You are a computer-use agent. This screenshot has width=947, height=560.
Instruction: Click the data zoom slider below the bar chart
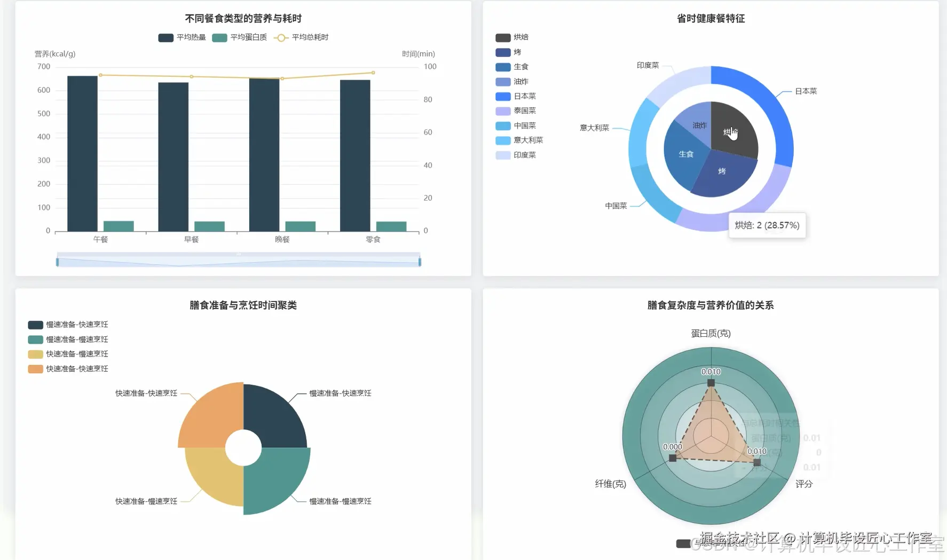(238, 260)
